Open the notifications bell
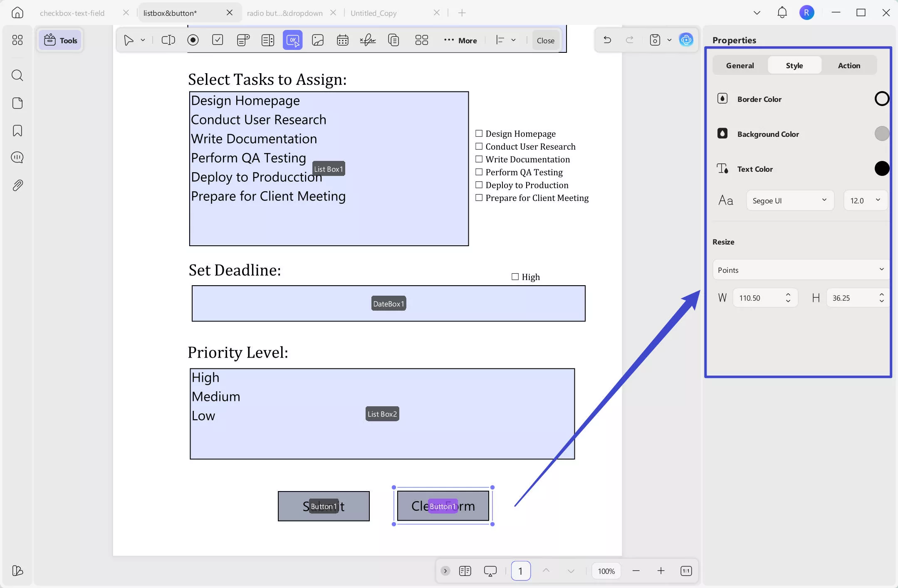 click(x=782, y=13)
